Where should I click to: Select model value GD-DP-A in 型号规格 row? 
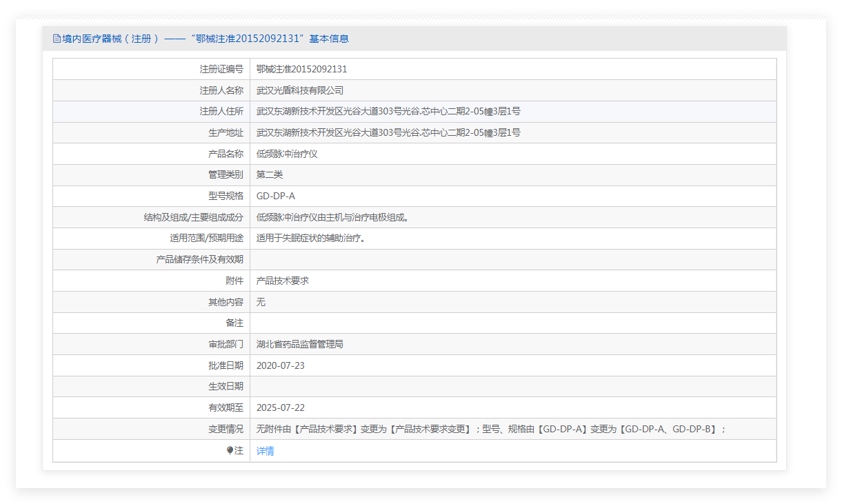(x=276, y=196)
